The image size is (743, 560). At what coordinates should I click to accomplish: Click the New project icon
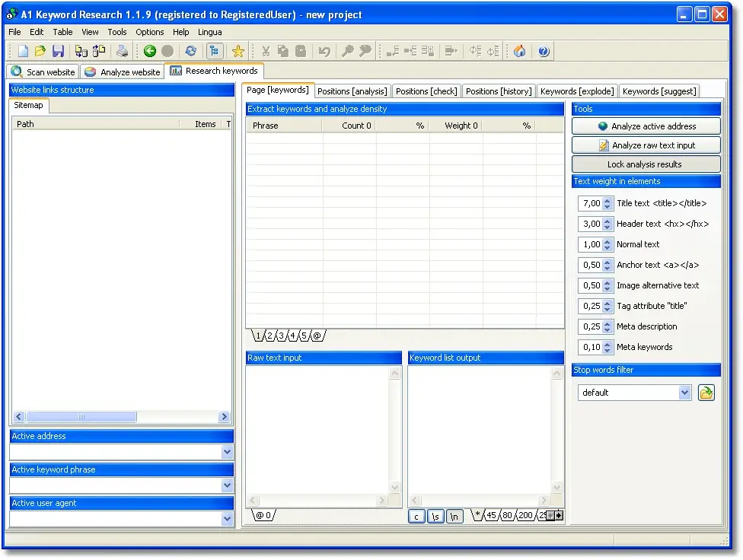click(x=23, y=51)
